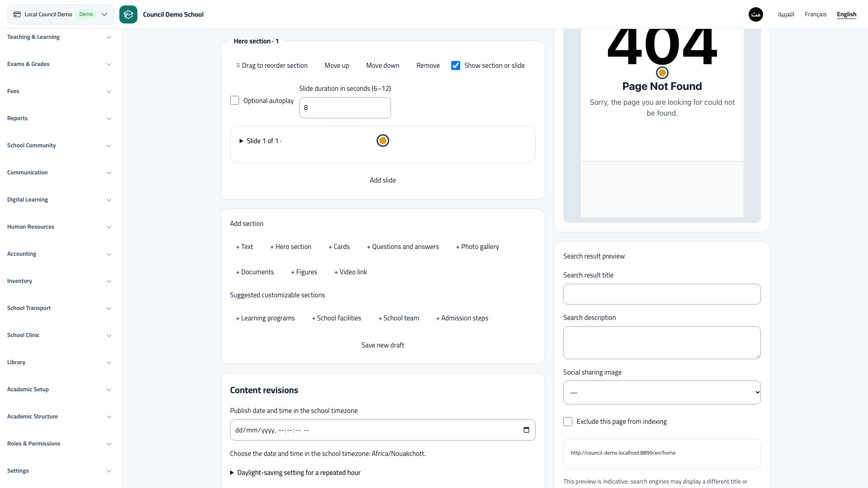Screen dimensions: 868x488
Task: Enable Optional autoplay checkbox
Action: (235, 100)
